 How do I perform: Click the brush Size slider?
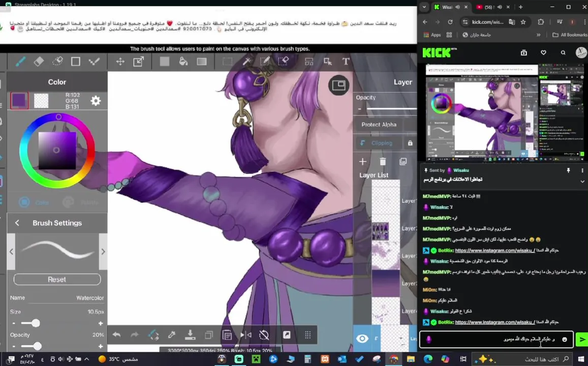click(x=57, y=323)
